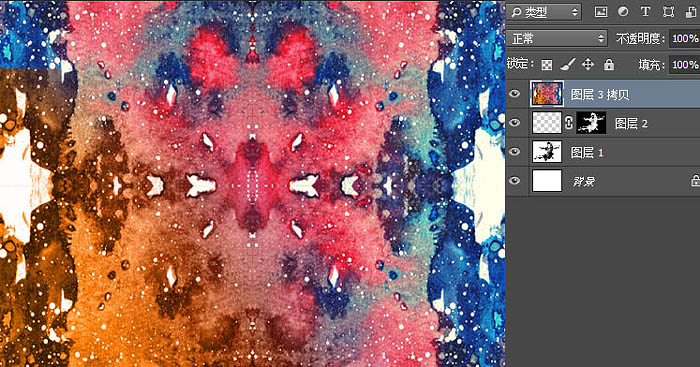Click the padlock on the 背景 layer

[695, 181]
